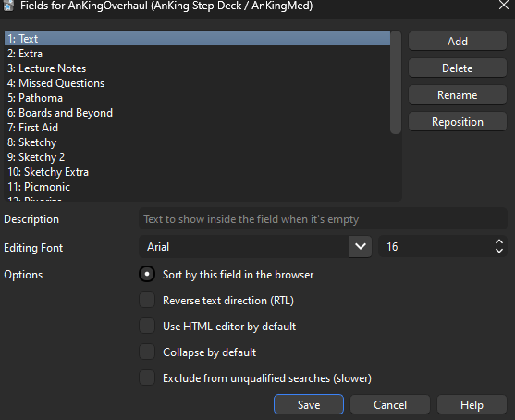515x420 pixels.
Task: Enable Reverse text direction (RTL)
Action: pyautogui.click(x=147, y=300)
